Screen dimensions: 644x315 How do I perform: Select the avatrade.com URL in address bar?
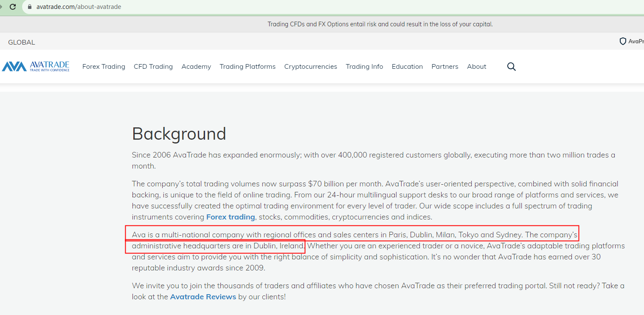[x=79, y=7]
